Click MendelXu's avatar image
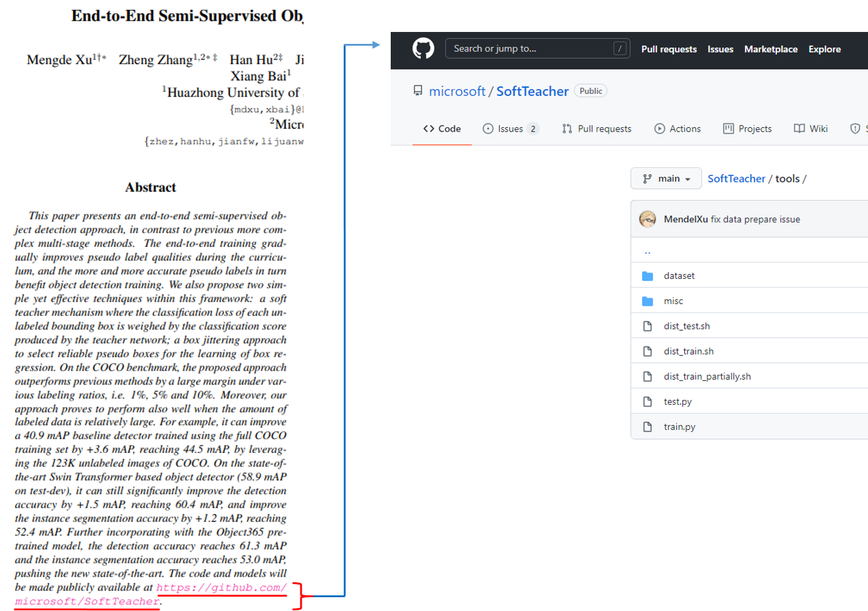Viewport: 868px width, 611px height. pos(648,219)
